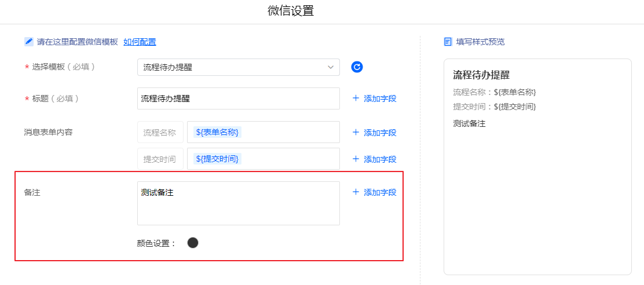Open the 颜色设置 color swatch
Screen dimensions: 644x285
pos(193,243)
